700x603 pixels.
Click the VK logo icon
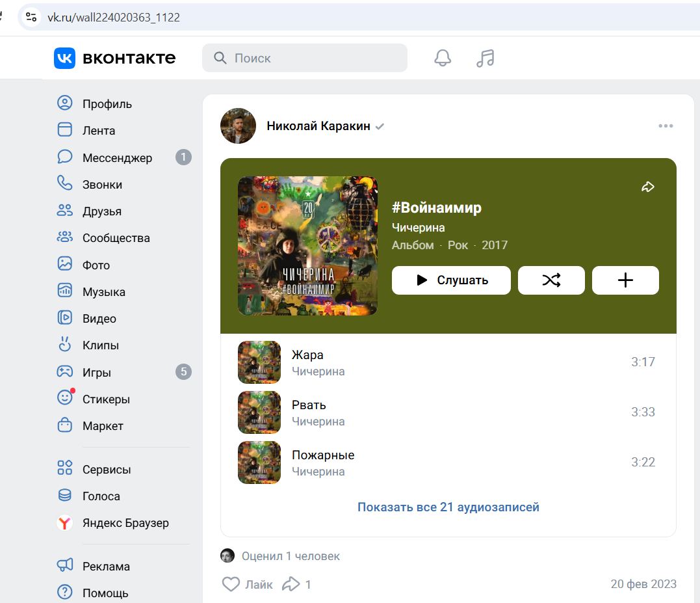[64, 58]
